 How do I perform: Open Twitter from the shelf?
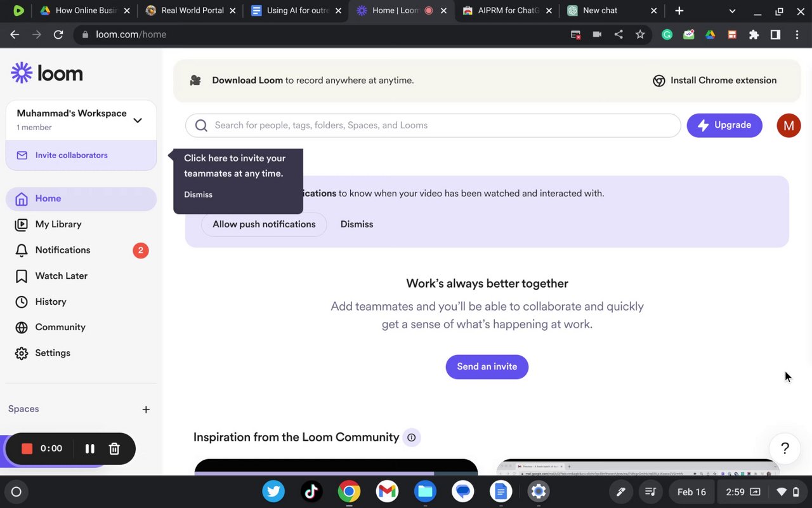(x=273, y=491)
